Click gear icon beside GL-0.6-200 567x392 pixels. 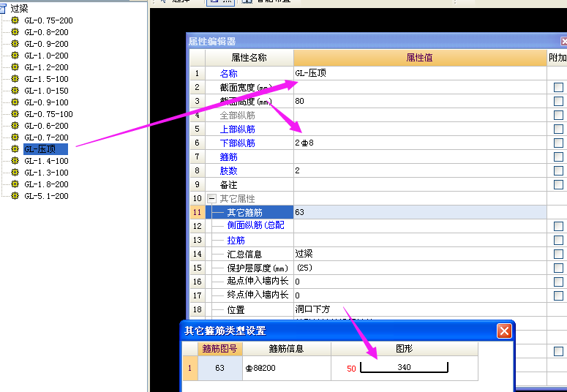click(x=15, y=126)
